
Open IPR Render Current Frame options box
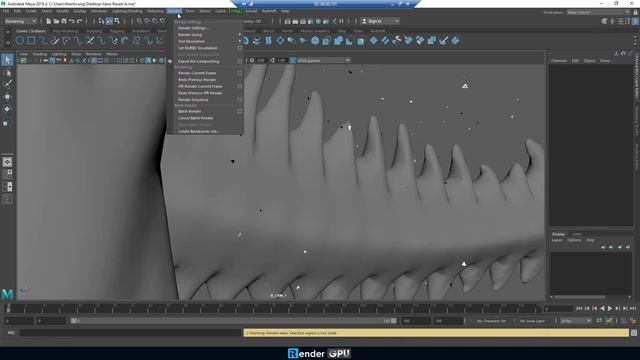(240, 86)
